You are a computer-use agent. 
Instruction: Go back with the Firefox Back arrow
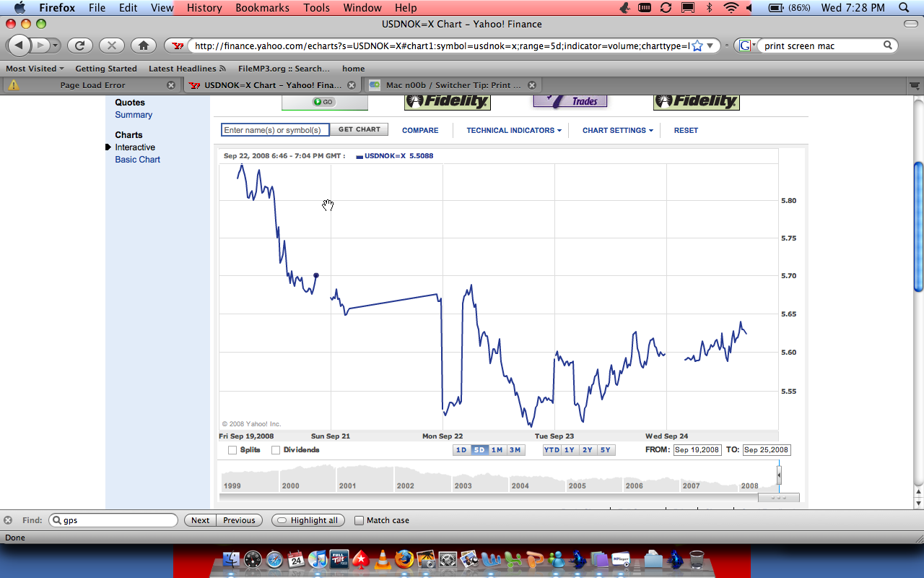click(x=19, y=46)
